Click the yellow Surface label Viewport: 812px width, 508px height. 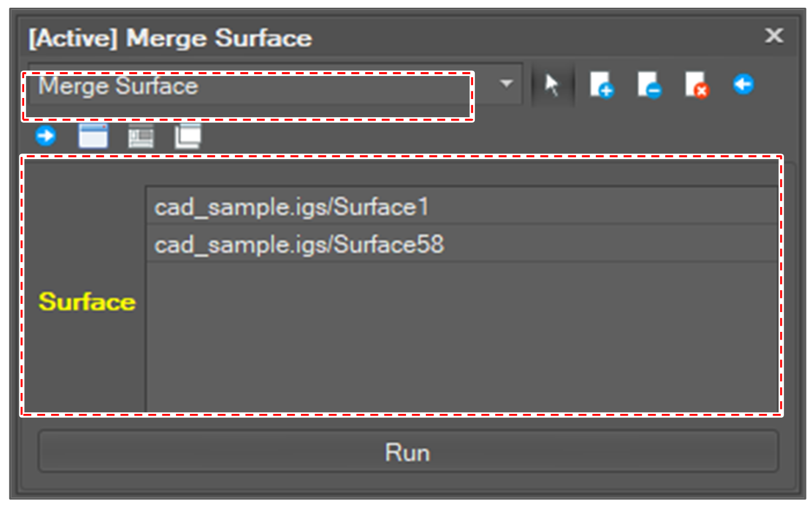pos(87,302)
